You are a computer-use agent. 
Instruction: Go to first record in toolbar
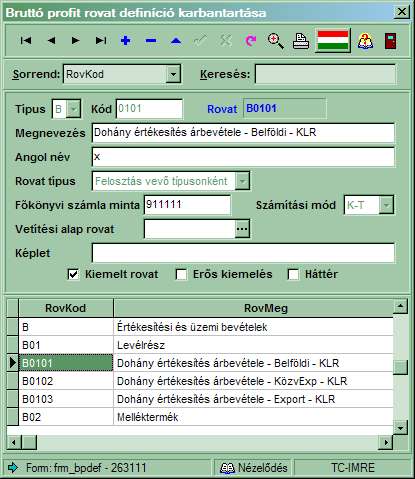tap(26, 41)
